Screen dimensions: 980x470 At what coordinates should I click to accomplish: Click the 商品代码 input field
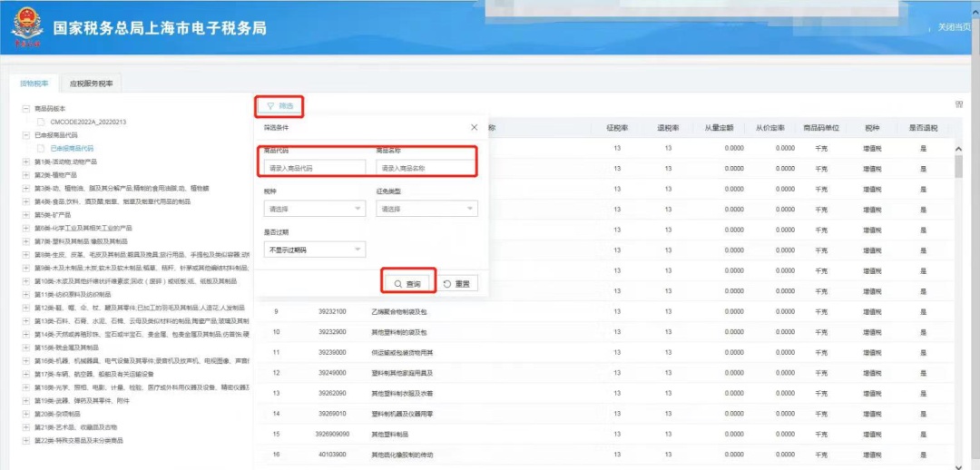314,168
